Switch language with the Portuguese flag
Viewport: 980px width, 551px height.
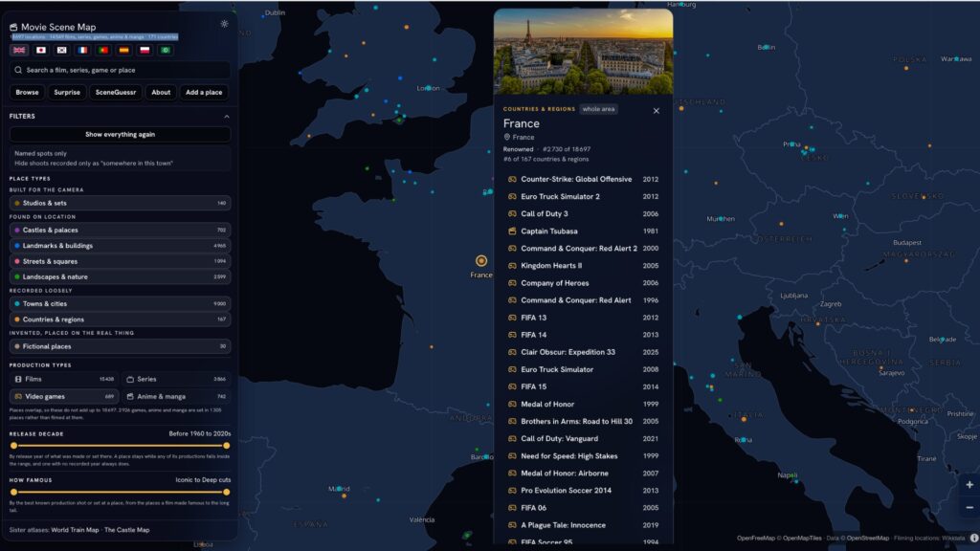103,50
